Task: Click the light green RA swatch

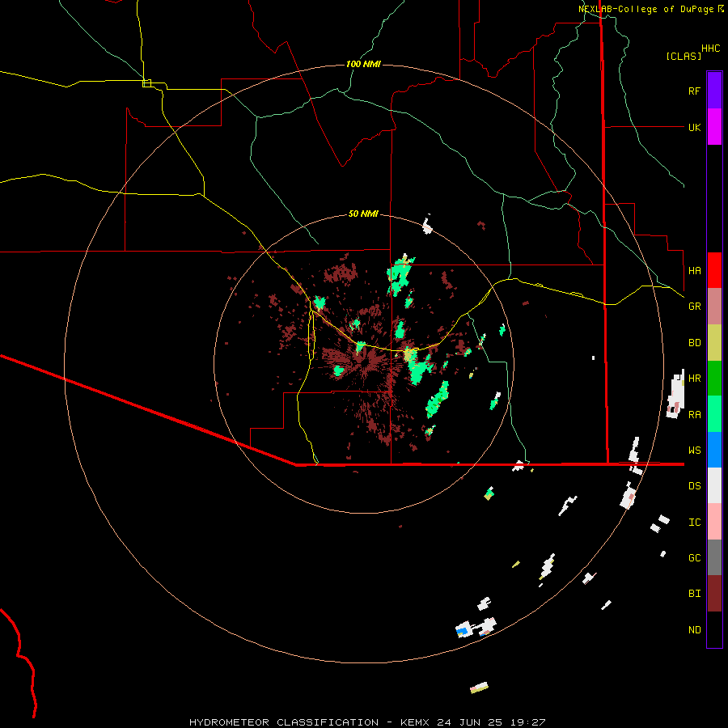Action: click(x=714, y=414)
